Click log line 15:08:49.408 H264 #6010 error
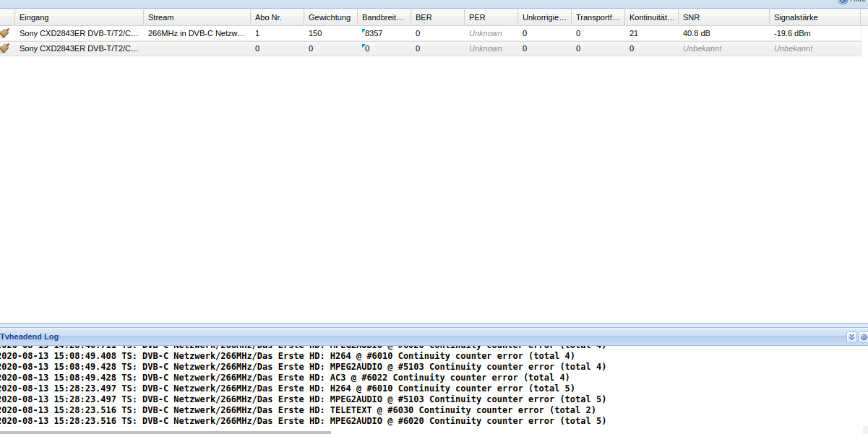Image resolution: width=868 pixels, height=434 pixels. click(x=287, y=356)
